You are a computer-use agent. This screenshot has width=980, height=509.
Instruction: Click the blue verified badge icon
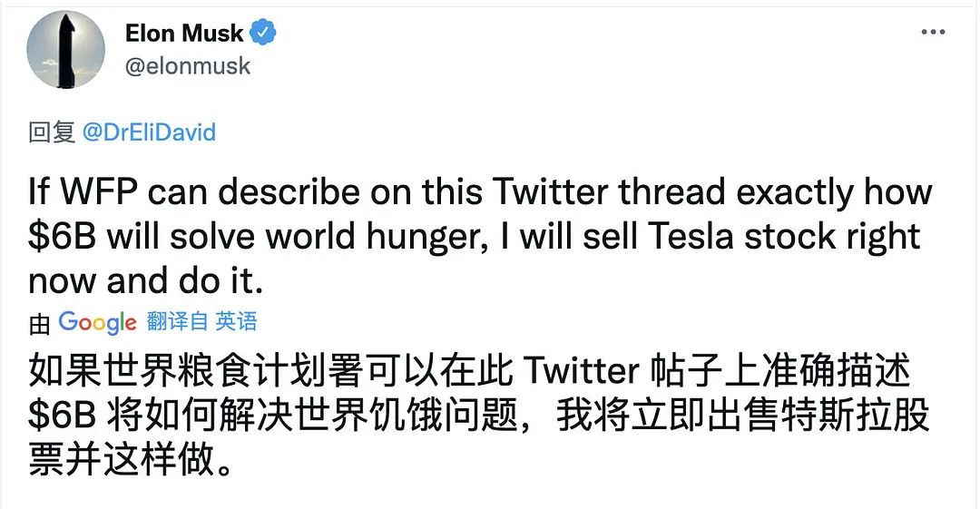pos(264,34)
